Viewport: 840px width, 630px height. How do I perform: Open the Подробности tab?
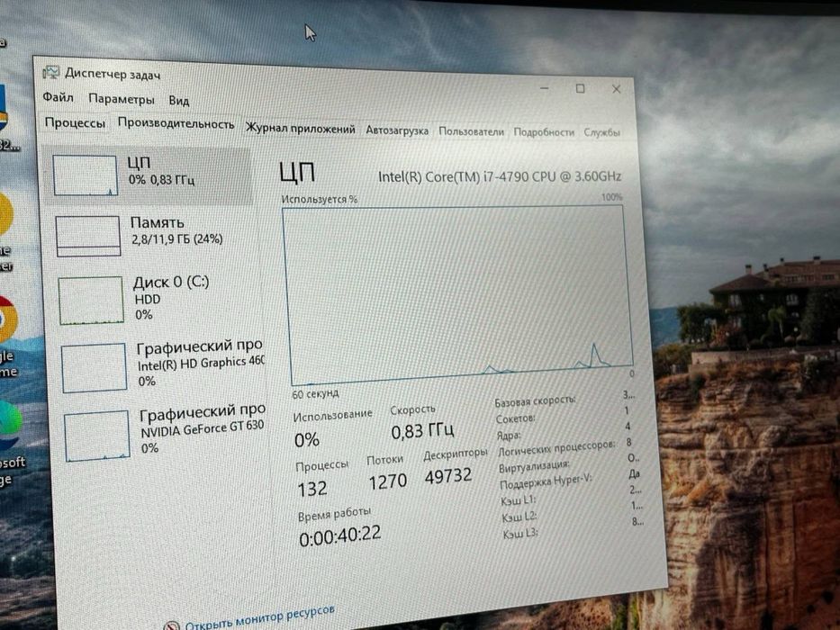click(x=544, y=131)
